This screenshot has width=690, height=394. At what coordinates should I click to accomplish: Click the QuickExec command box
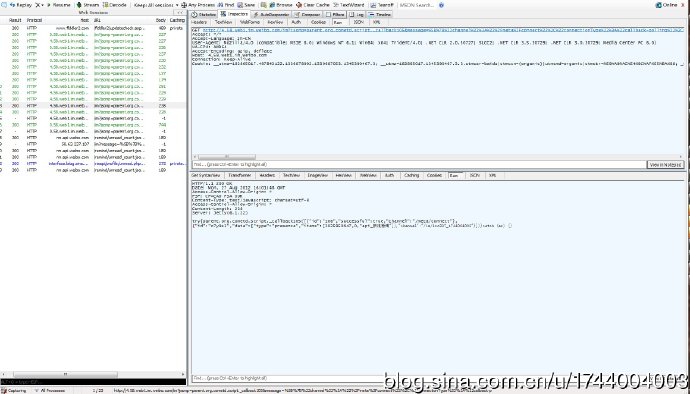tap(93, 382)
